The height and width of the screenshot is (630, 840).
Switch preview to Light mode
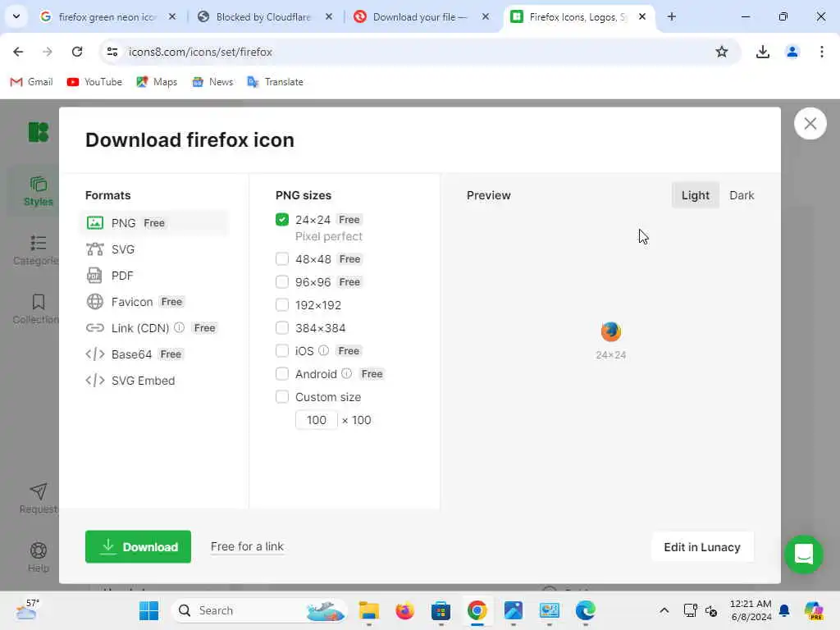click(x=695, y=195)
